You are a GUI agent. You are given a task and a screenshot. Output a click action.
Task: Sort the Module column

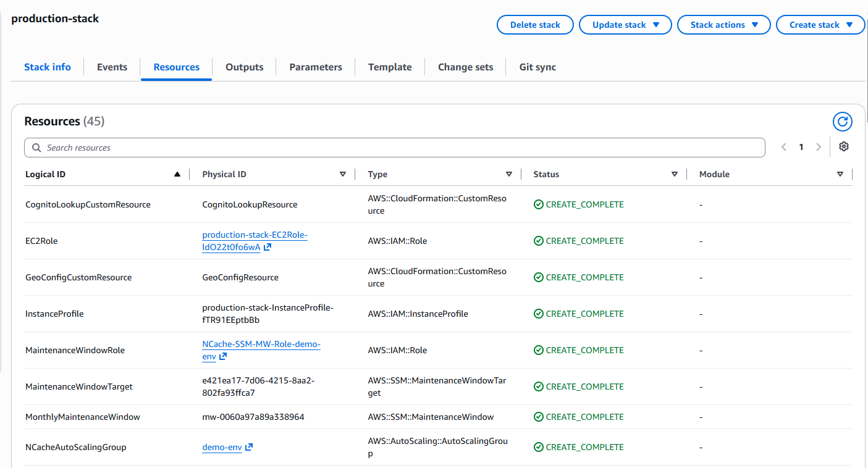840,174
